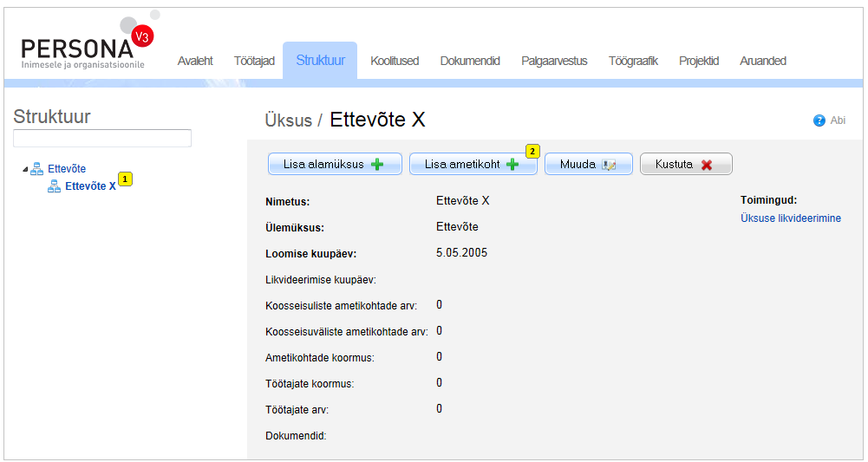Switch to the Palgaarvestus tab
Screen dimensions: 868x462
point(554,61)
